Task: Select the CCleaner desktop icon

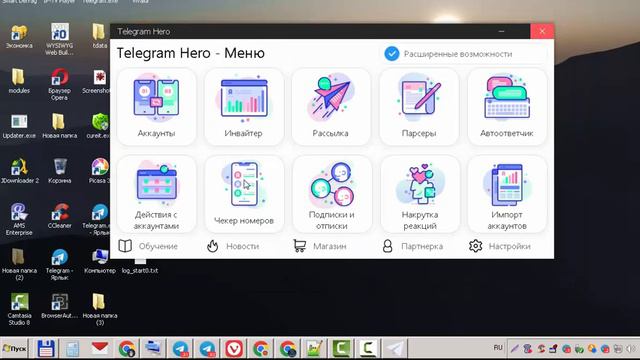Action: [60, 216]
